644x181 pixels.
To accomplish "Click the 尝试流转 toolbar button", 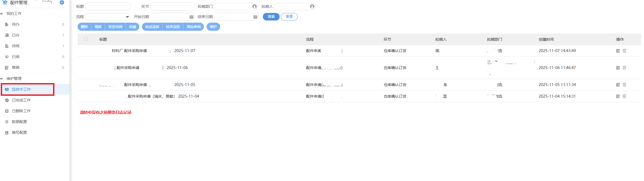I will pos(152,27).
